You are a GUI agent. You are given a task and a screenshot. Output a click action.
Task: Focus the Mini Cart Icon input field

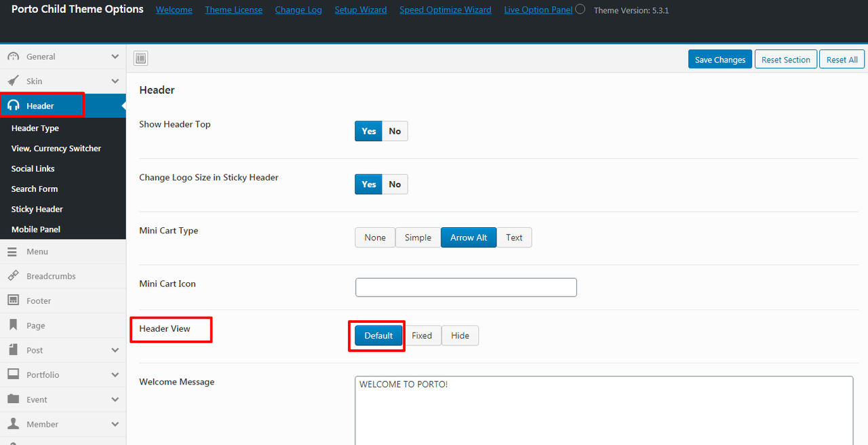click(x=466, y=287)
